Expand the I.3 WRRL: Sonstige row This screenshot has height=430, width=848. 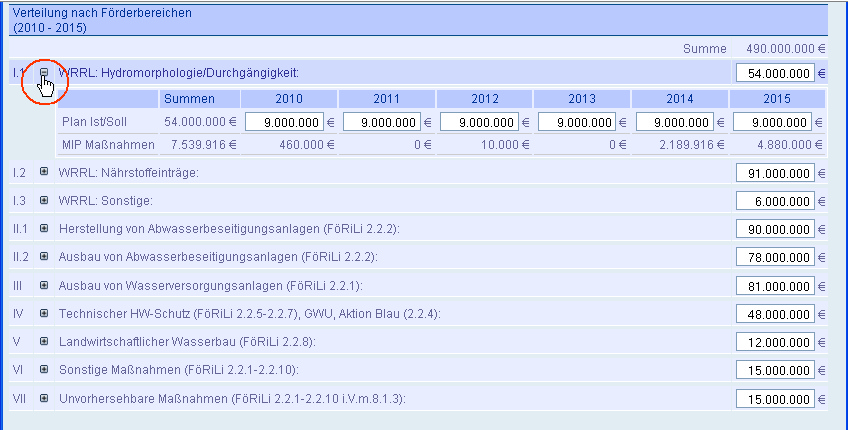click(44, 200)
